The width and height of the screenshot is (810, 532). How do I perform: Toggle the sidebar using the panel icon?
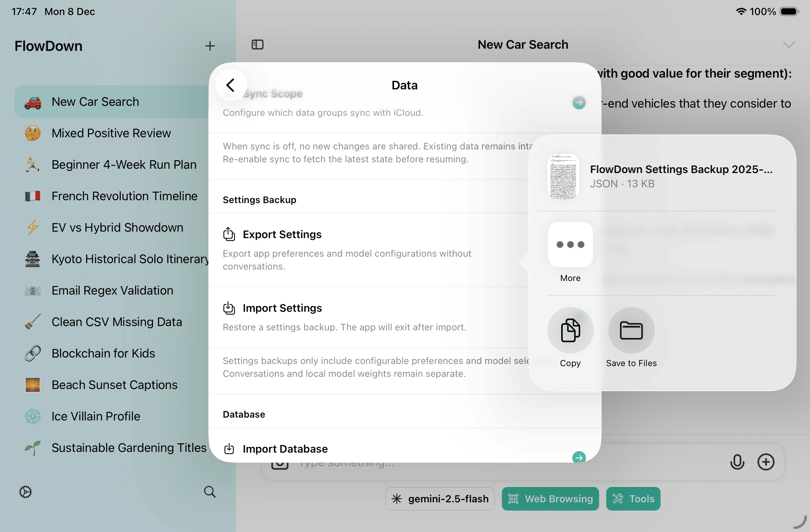[257, 44]
